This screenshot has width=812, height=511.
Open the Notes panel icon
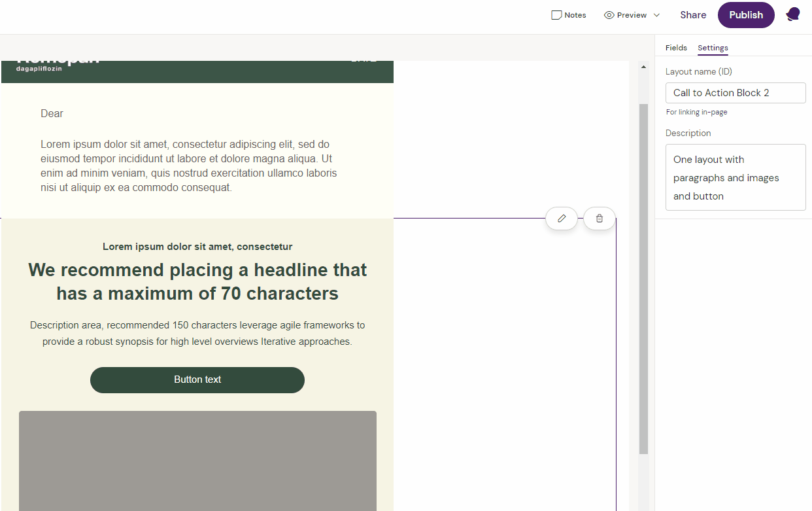tap(556, 15)
